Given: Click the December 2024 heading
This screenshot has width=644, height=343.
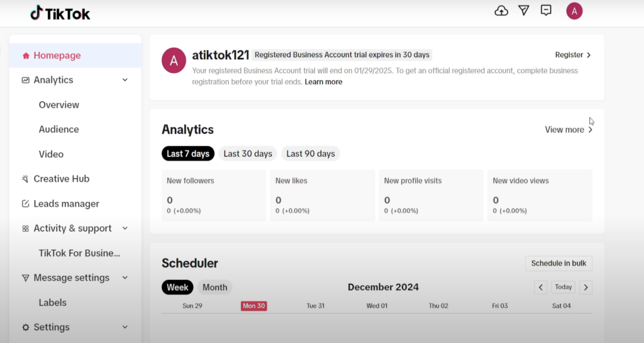Looking at the screenshot, I should tap(383, 287).
